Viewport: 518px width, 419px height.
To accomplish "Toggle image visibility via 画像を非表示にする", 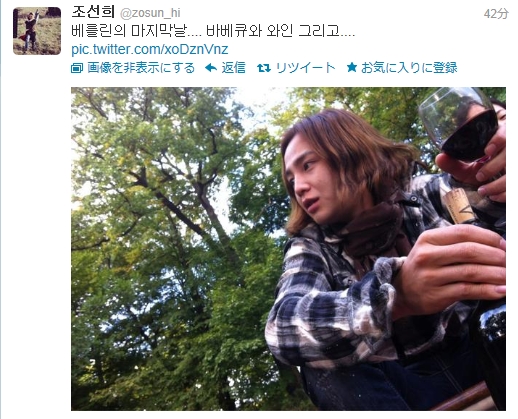I will point(141,68).
